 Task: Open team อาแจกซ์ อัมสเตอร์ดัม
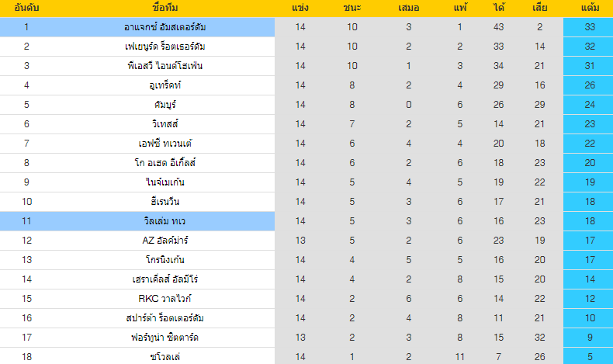[x=165, y=27]
